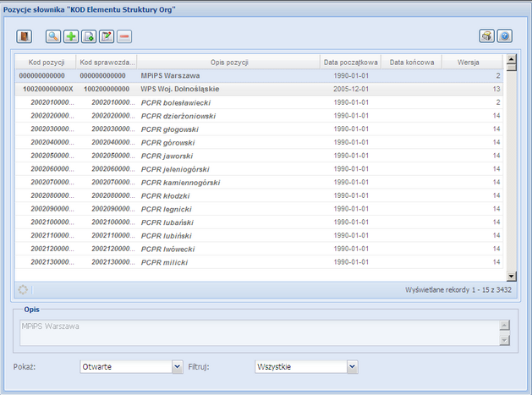Image resolution: width=532 pixels, height=395 pixels.
Task: Click the print icon at top right
Action: (486, 36)
